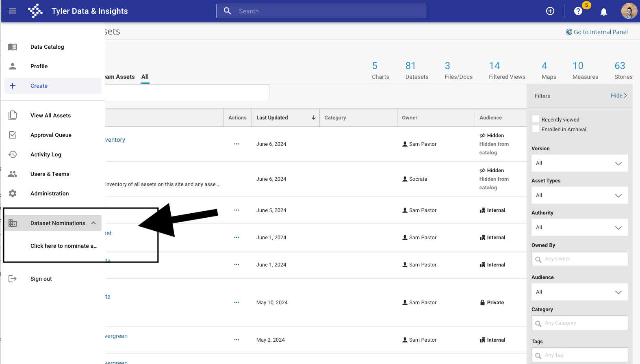The width and height of the screenshot is (640, 364).
Task: Click Sign out in the sidebar
Action: [x=41, y=279]
